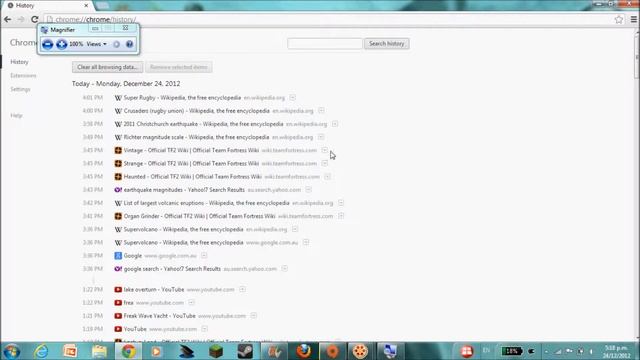Viewport: 640px width, 360px height.
Task: Open Firefox from the taskbar
Action: point(304,351)
